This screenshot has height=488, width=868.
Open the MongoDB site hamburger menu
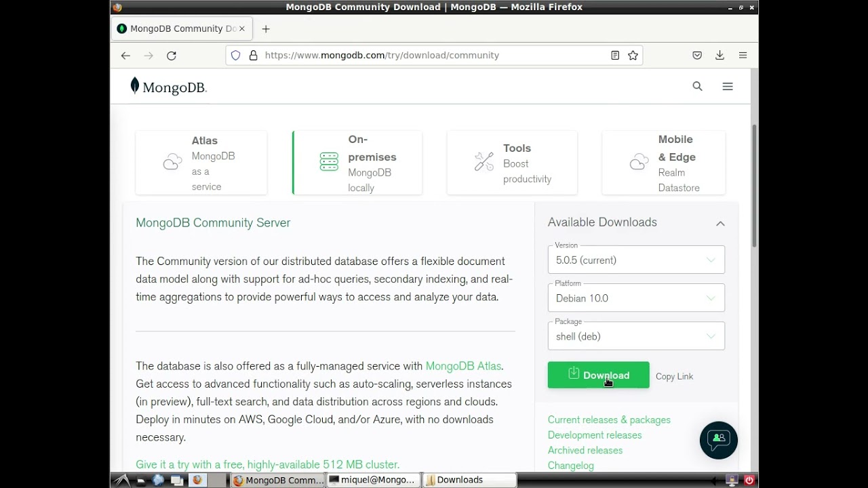coord(728,86)
